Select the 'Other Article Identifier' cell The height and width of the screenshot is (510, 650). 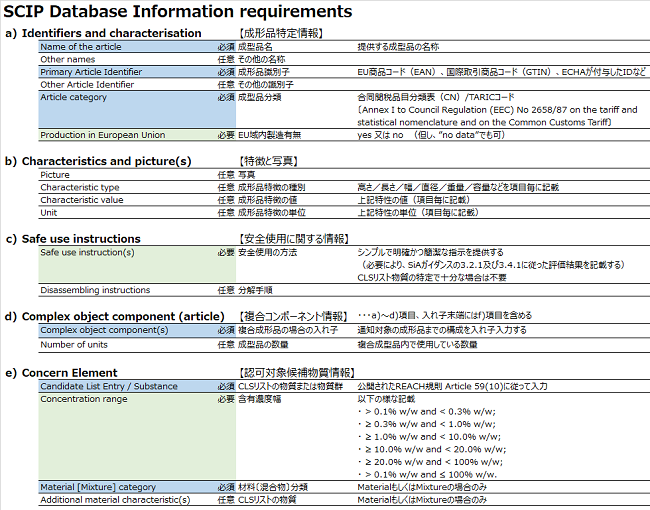[87, 85]
